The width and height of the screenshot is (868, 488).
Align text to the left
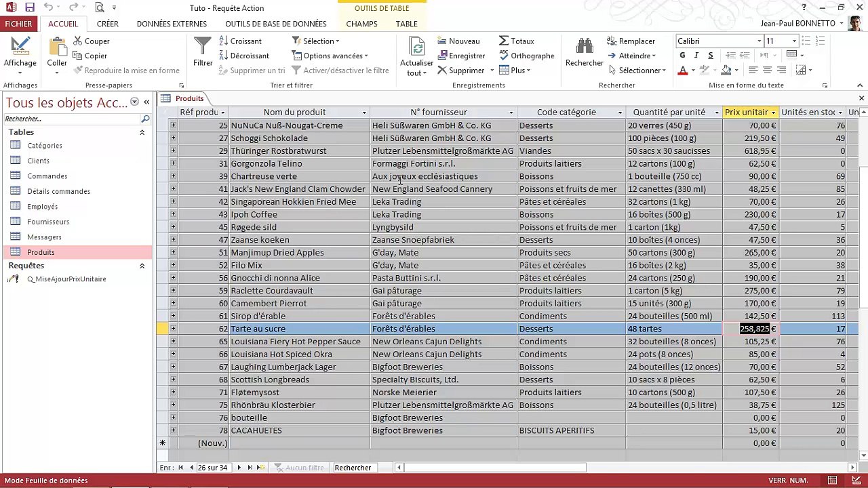point(753,70)
